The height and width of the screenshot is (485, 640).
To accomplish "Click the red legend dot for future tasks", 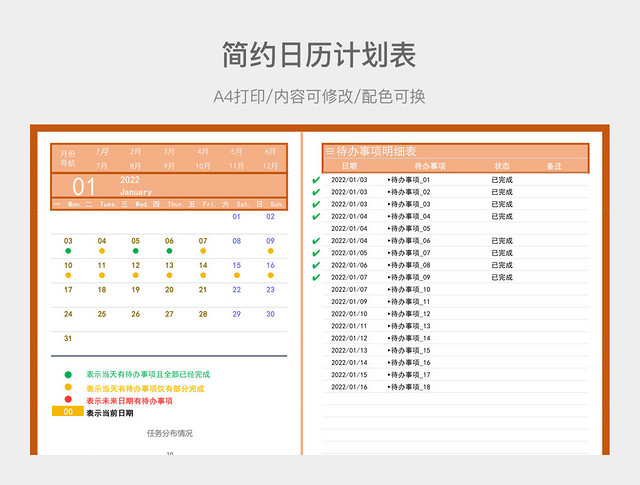I will [x=68, y=399].
